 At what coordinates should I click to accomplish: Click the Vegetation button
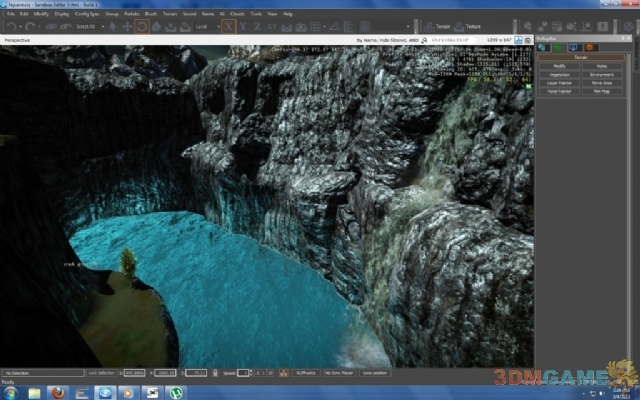pyautogui.click(x=559, y=75)
